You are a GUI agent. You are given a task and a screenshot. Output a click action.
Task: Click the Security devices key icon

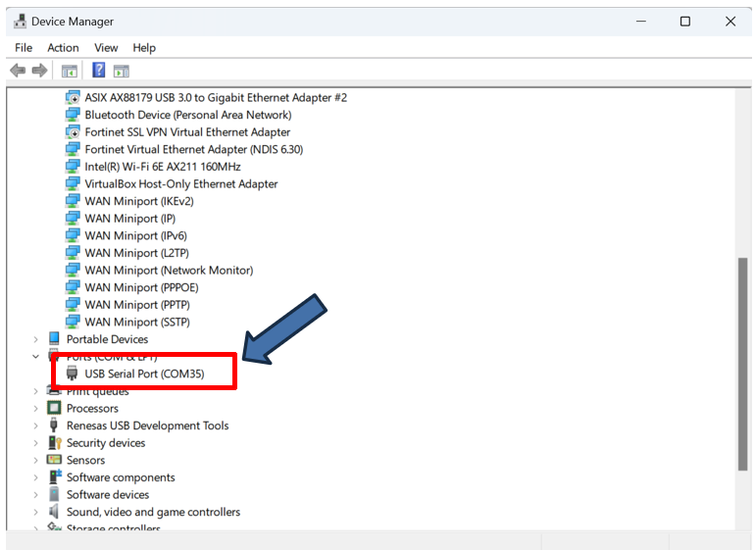tap(54, 443)
